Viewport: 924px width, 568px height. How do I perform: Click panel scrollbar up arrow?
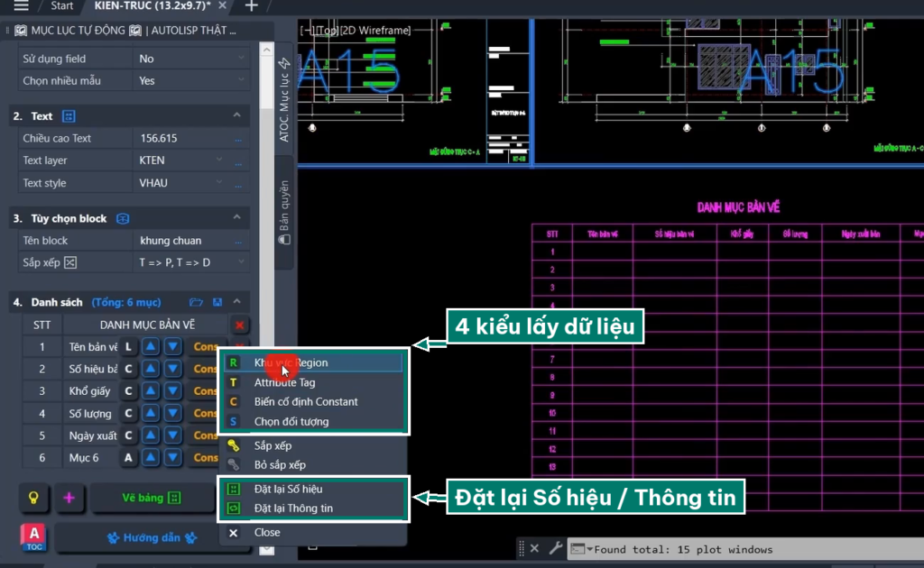coord(266,50)
